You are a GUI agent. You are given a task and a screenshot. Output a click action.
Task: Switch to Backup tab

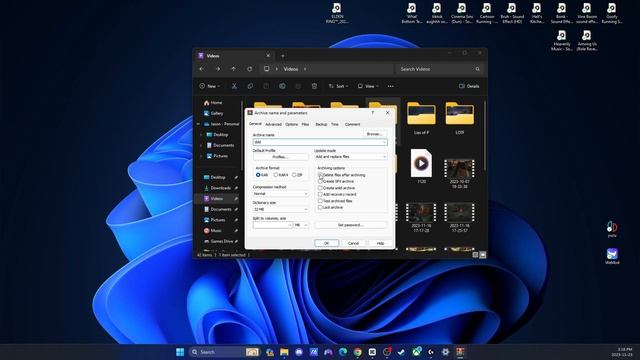tap(321, 124)
